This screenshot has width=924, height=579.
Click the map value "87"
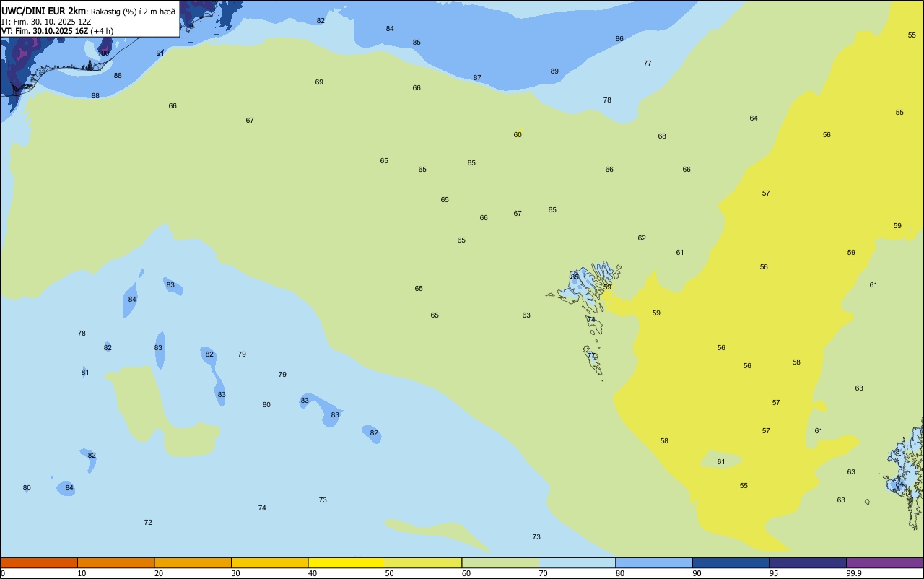click(477, 78)
